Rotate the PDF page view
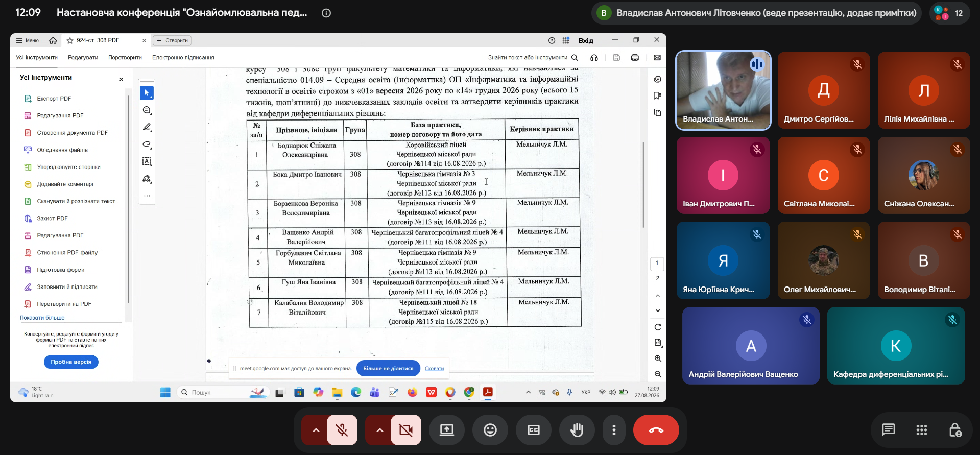The height and width of the screenshot is (455, 980). tap(658, 327)
